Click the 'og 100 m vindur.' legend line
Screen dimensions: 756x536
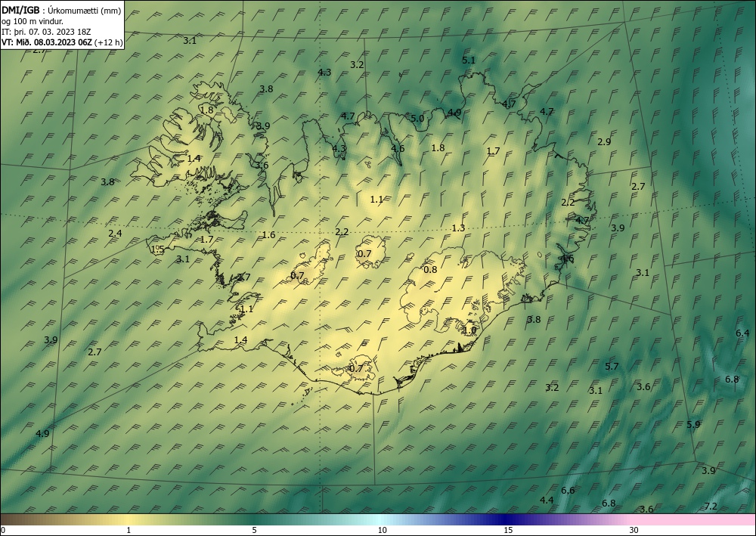[x=33, y=21]
